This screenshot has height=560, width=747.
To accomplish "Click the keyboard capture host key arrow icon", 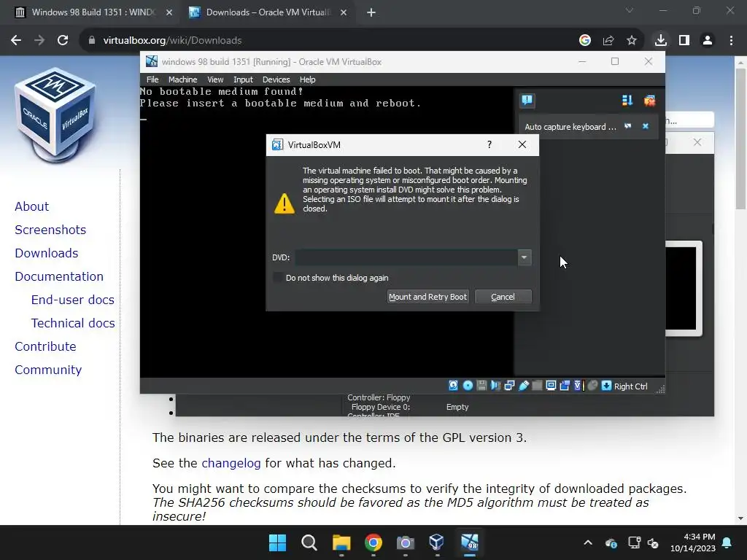I will coord(606,386).
